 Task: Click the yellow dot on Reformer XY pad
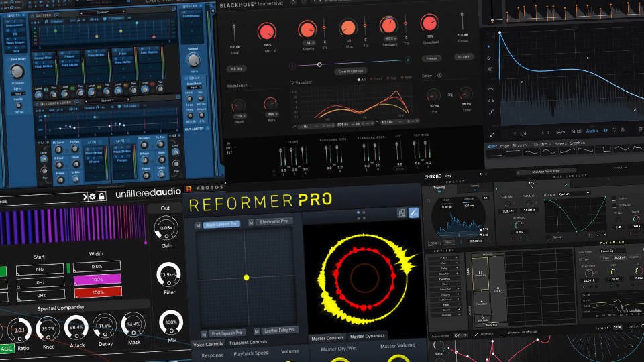246,278
